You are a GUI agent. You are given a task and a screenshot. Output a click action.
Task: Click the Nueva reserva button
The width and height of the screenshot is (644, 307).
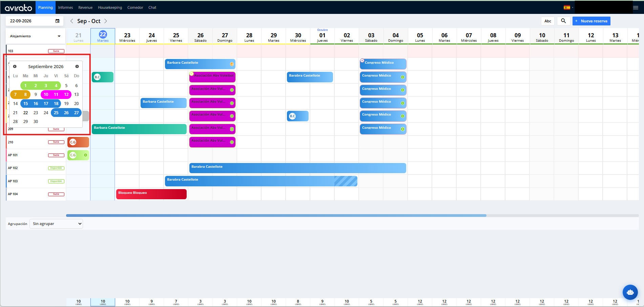[591, 21]
